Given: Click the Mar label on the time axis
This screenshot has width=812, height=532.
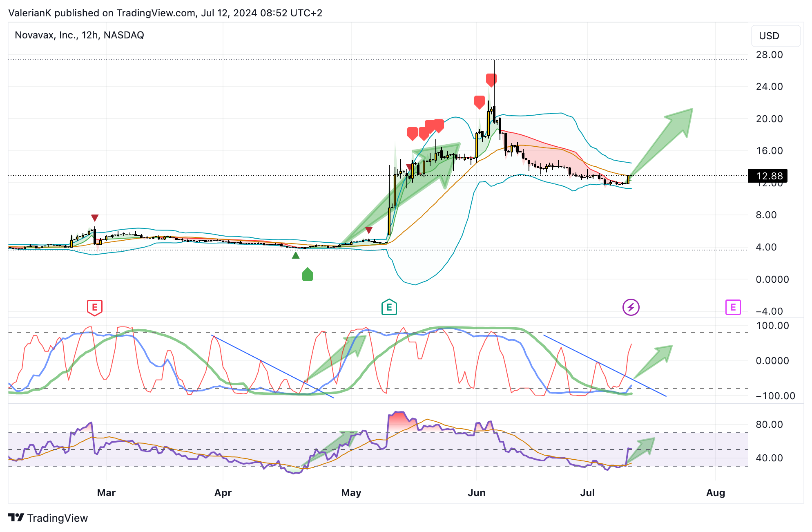Looking at the screenshot, I should pos(106,493).
